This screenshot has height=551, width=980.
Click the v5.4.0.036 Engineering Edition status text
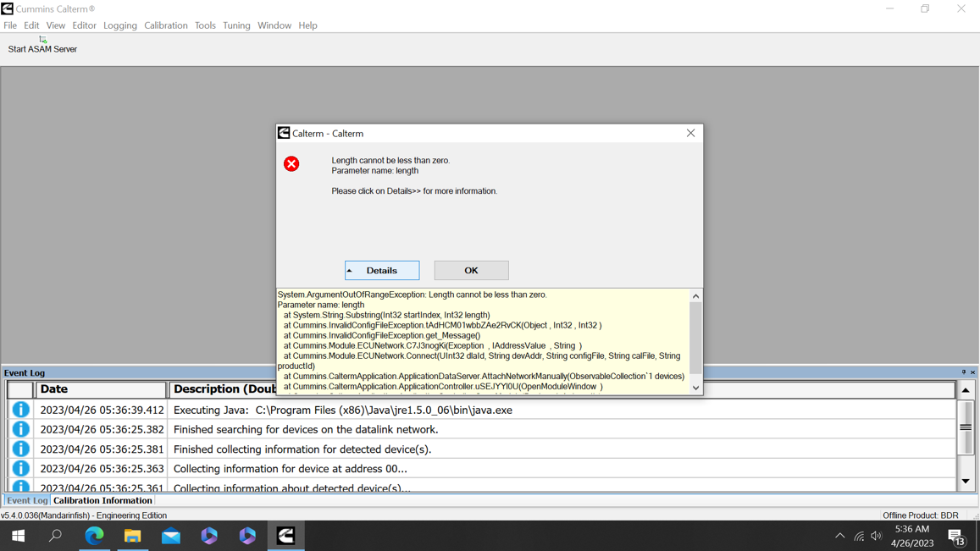click(x=84, y=515)
